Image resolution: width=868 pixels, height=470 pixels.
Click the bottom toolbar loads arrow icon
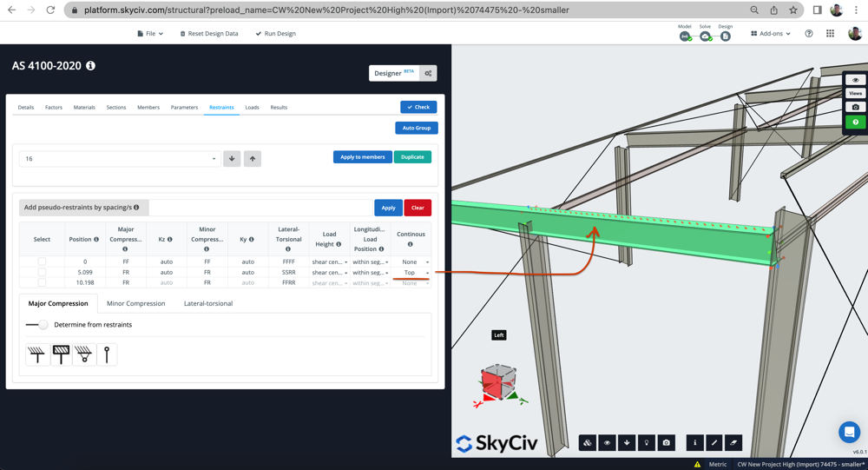627,442
